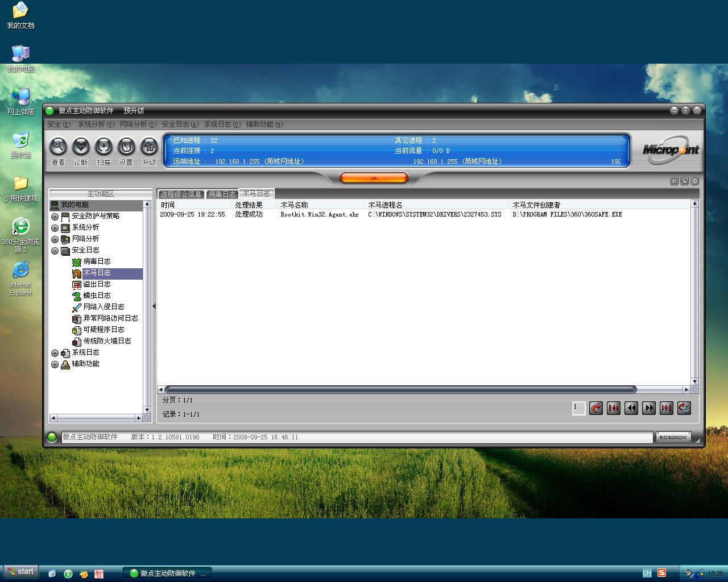Expand 系统日志 tree node

[55, 353]
